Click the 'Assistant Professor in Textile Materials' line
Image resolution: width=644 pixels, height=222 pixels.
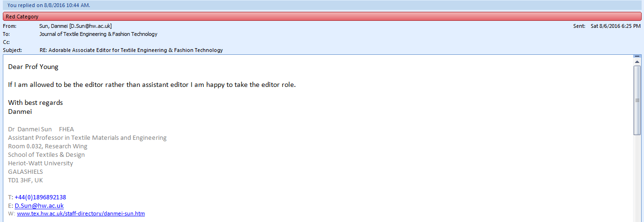click(x=87, y=138)
